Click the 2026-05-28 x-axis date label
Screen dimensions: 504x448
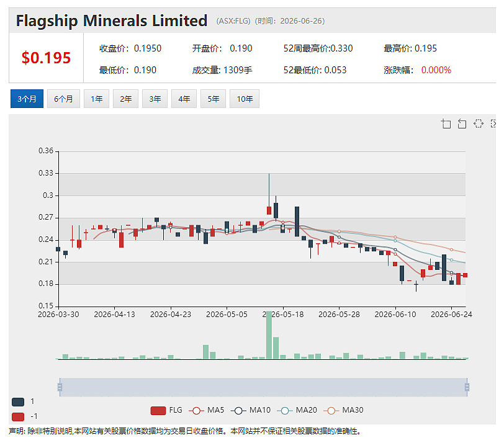[339, 315]
